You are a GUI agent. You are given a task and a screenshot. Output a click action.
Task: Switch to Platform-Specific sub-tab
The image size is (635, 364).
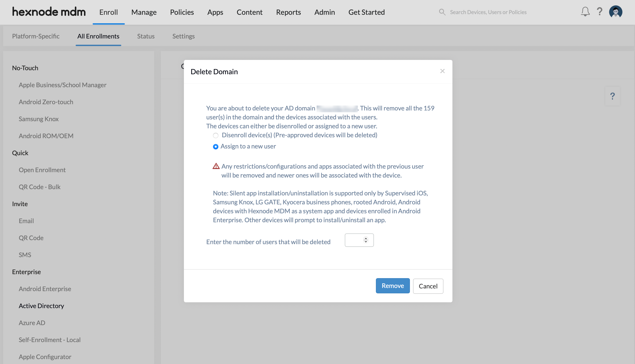[x=36, y=36]
